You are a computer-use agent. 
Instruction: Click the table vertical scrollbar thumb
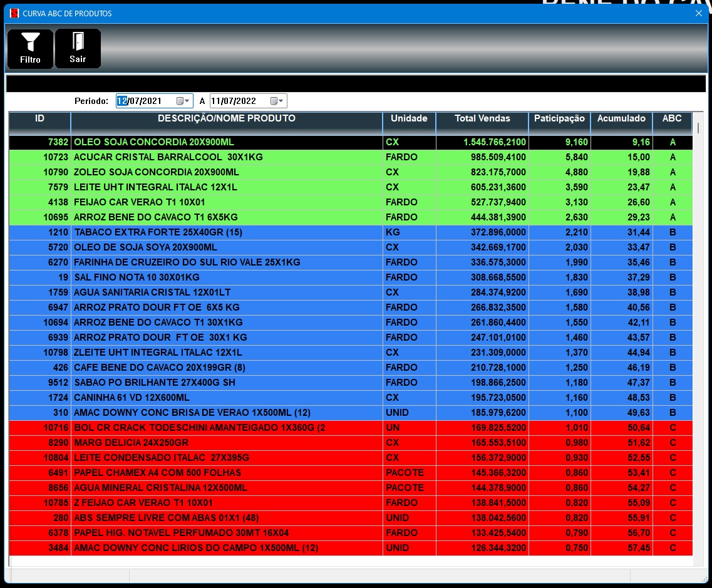tap(698, 128)
